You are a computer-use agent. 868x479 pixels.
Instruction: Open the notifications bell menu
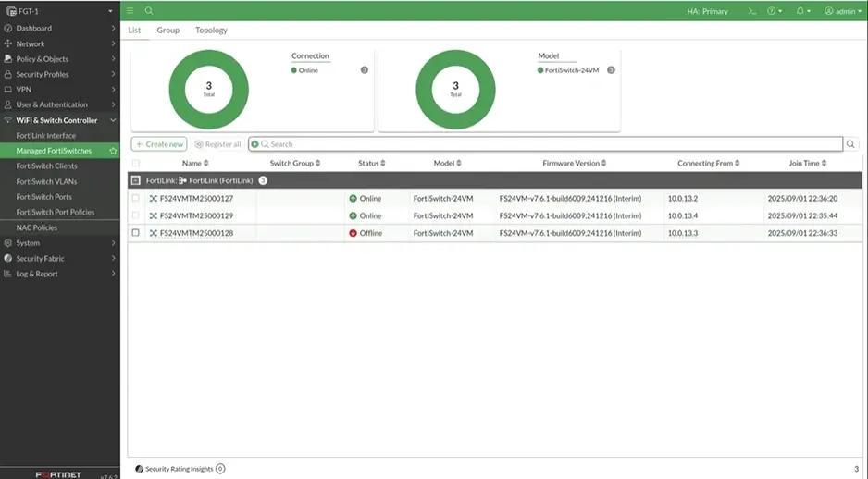point(802,11)
